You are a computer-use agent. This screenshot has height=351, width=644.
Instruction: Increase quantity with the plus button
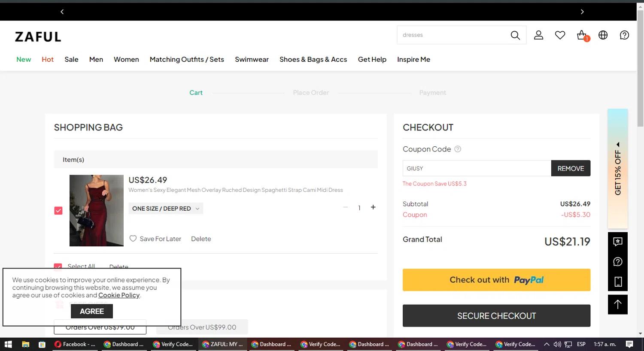pyautogui.click(x=373, y=207)
